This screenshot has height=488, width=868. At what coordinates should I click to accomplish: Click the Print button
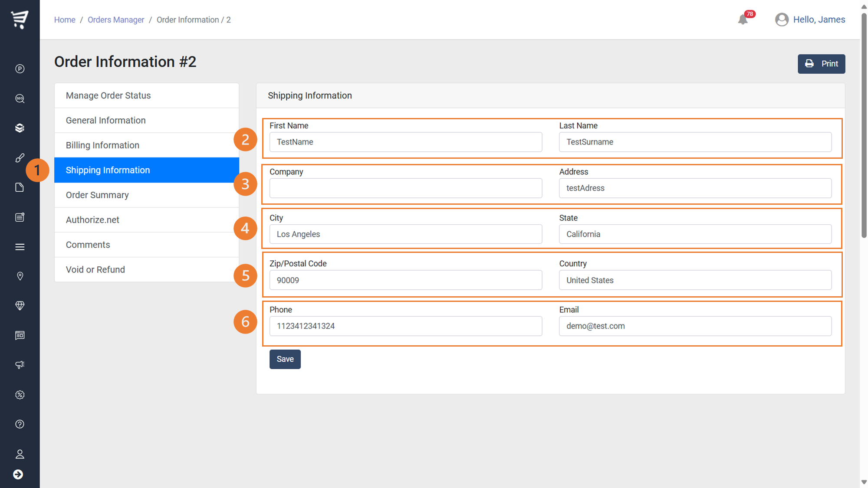tap(821, 64)
